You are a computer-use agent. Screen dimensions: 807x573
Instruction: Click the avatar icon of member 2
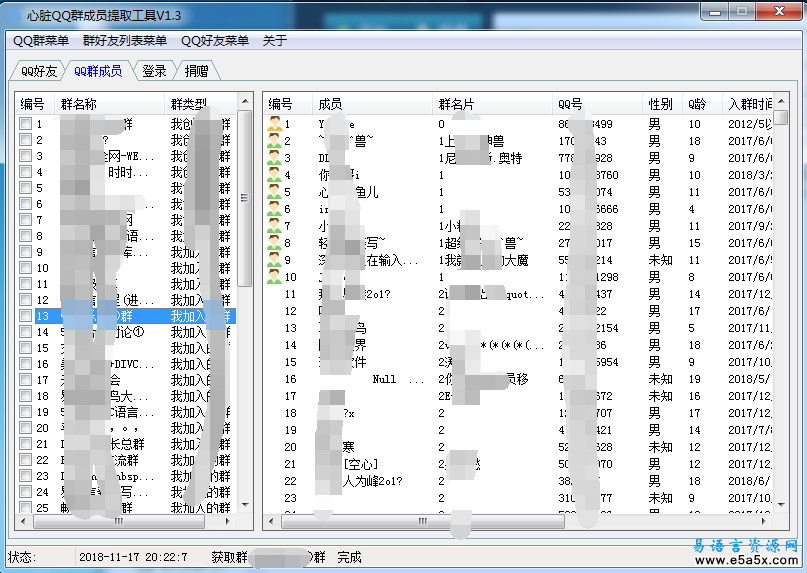274,141
